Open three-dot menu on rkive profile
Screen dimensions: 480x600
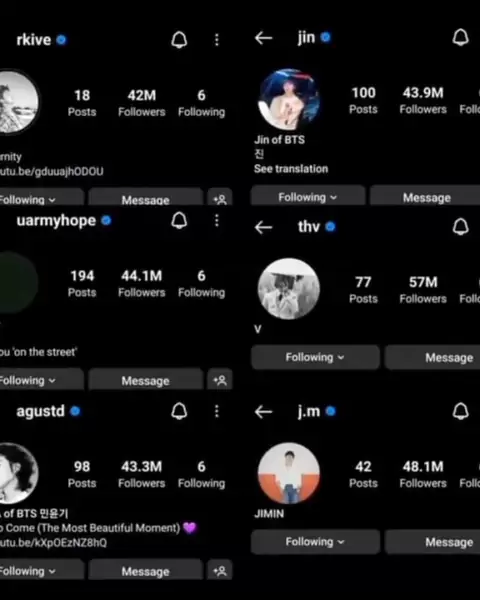[217, 39]
